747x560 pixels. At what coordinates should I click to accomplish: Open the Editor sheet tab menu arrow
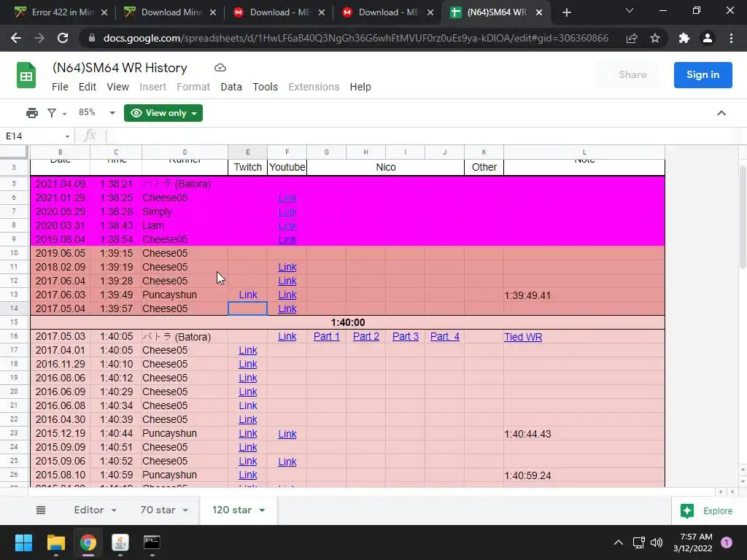(x=114, y=510)
